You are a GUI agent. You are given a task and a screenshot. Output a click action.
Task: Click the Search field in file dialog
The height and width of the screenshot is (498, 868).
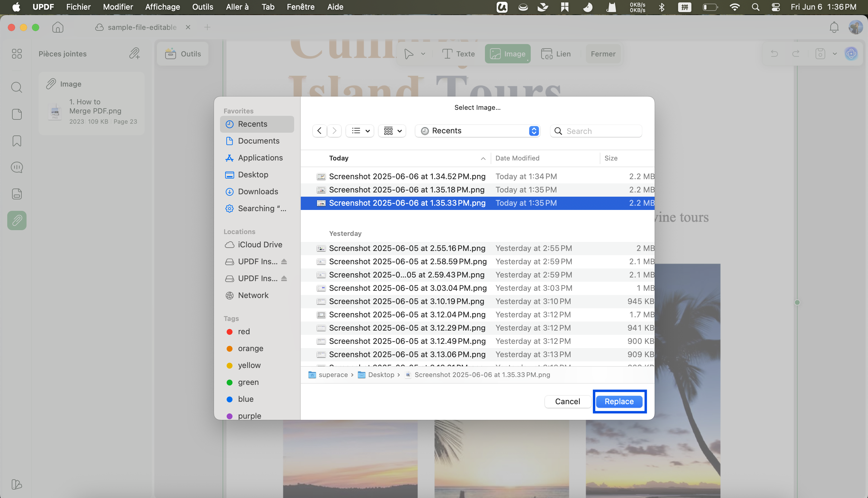click(596, 131)
